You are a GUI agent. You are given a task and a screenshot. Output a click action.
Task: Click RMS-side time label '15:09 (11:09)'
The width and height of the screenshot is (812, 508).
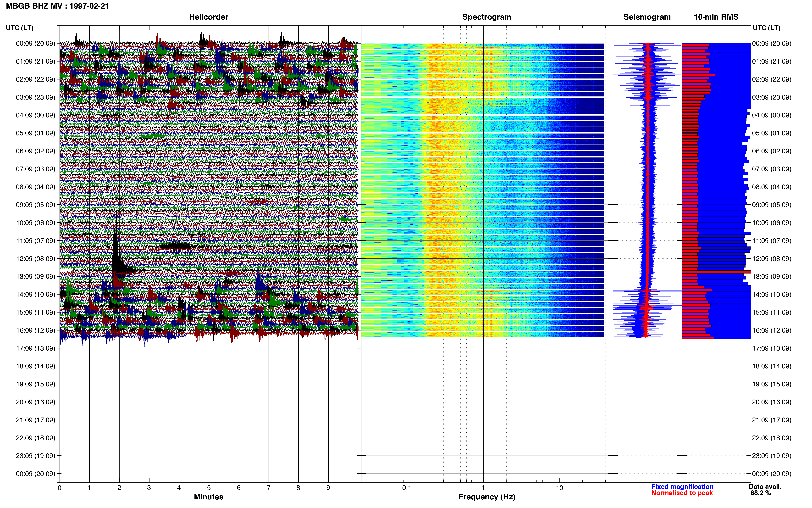tap(772, 313)
